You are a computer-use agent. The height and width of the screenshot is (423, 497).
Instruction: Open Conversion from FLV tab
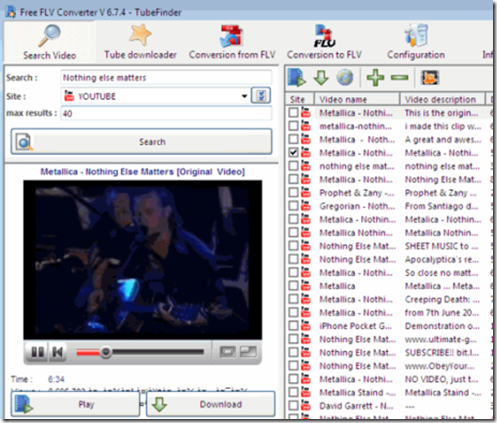232,42
